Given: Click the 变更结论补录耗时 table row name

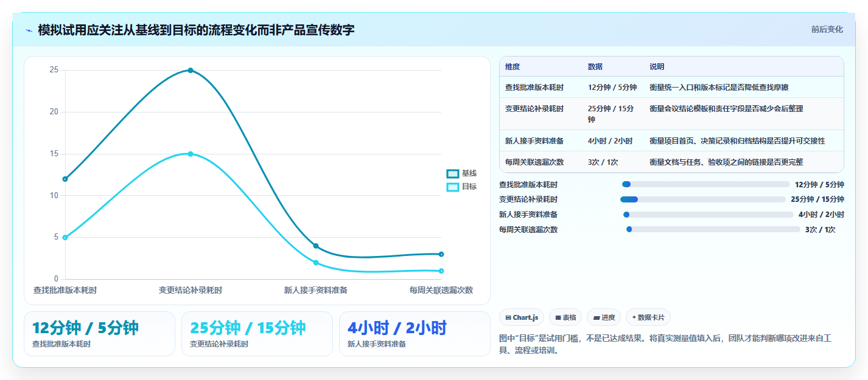Looking at the screenshot, I should pyautogui.click(x=534, y=109).
